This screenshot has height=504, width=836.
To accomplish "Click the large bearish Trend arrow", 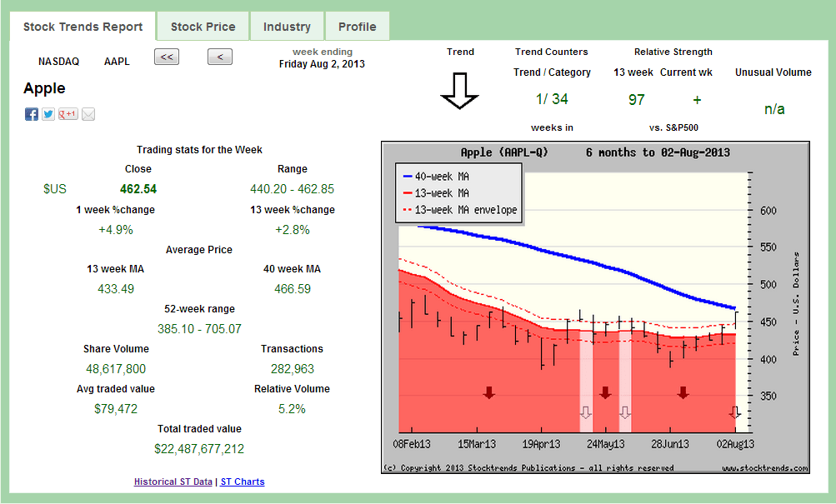I will (x=459, y=91).
